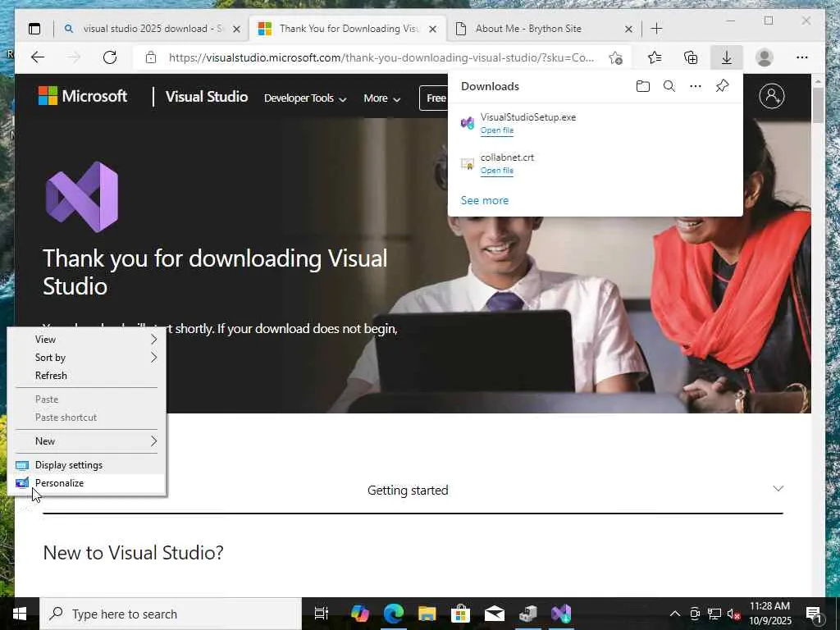
Task: Select the Thank You for Downloading tab
Action: pos(347,29)
